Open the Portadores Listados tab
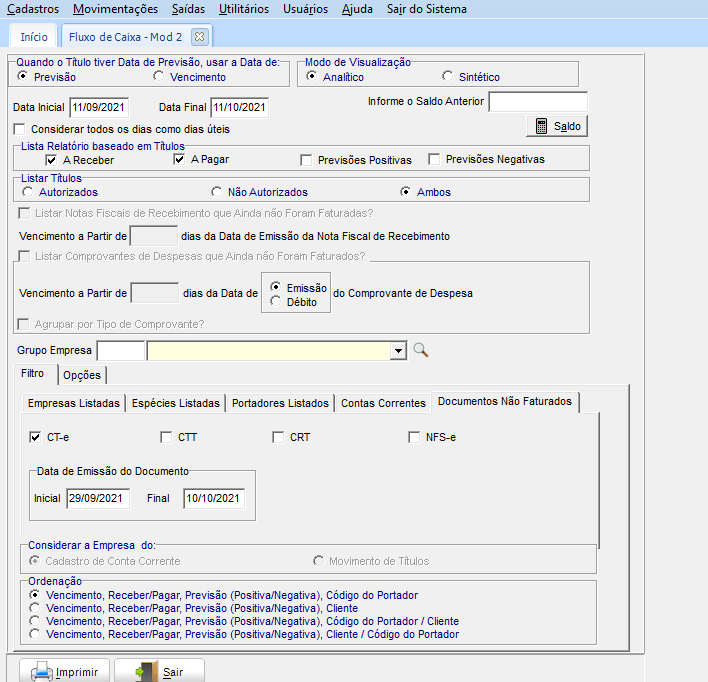708x682 pixels. point(280,403)
